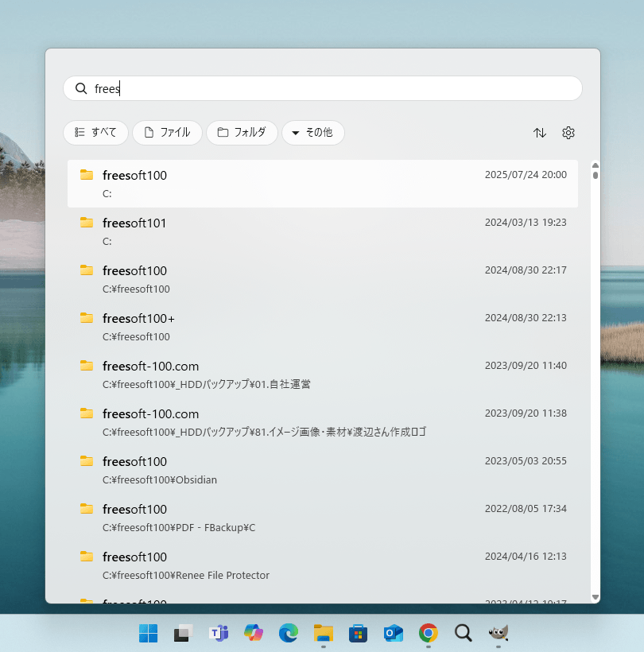Click the date 2022/08/05 17:34

526,509
